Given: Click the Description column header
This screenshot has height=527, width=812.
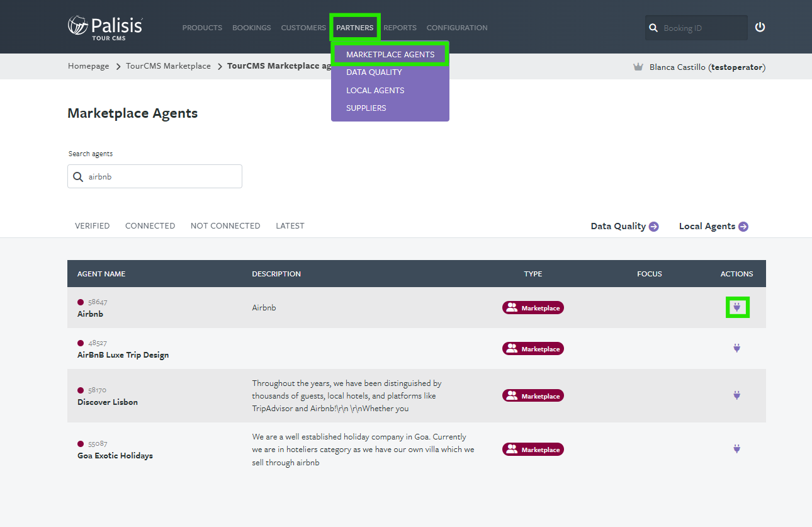Looking at the screenshot, I should click(276, 275).
